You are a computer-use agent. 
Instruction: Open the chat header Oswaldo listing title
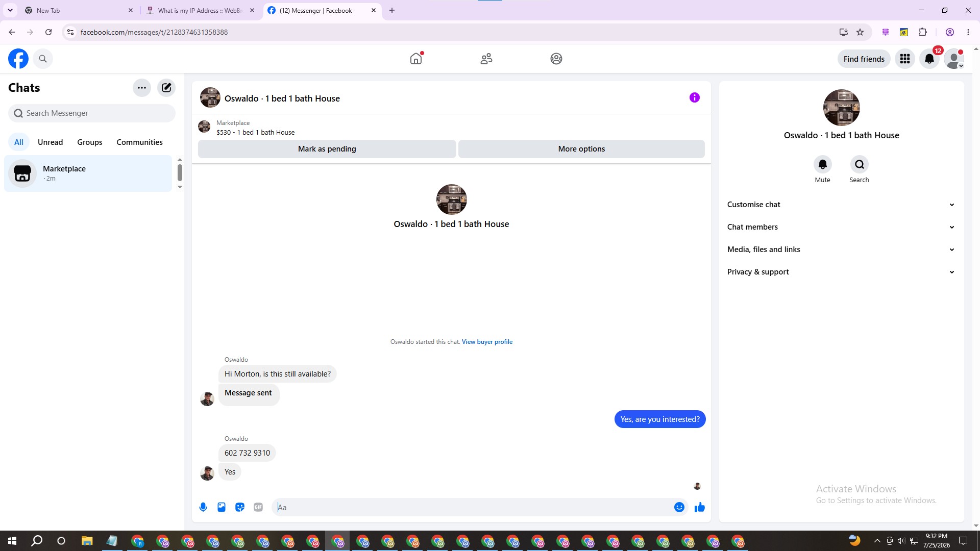pyautogui.click(x=282, y=98)
